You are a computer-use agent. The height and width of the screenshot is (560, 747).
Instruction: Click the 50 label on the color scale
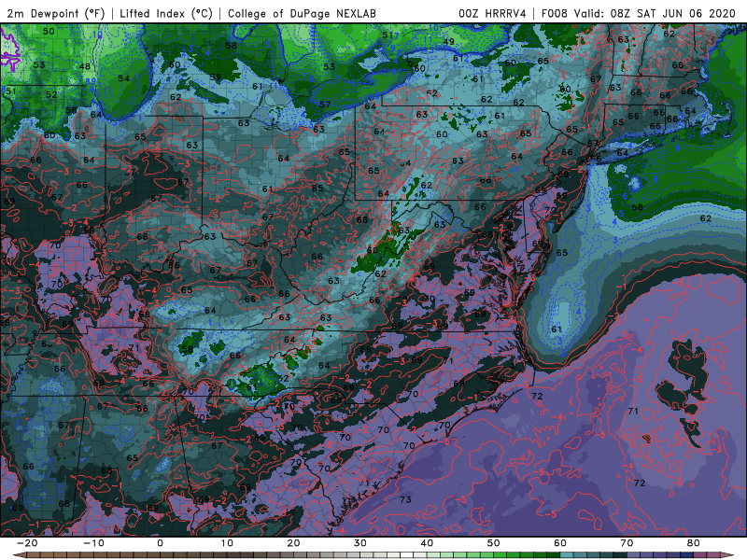[494, 543]
